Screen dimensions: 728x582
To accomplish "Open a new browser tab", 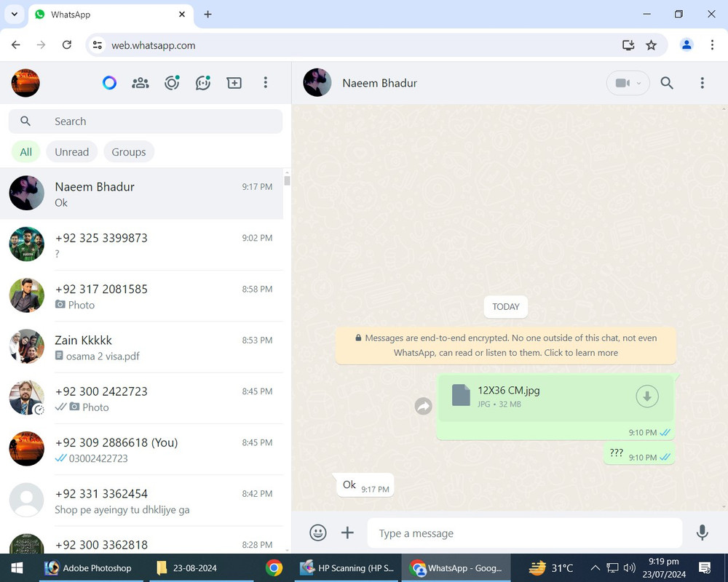I will [207, 15].
